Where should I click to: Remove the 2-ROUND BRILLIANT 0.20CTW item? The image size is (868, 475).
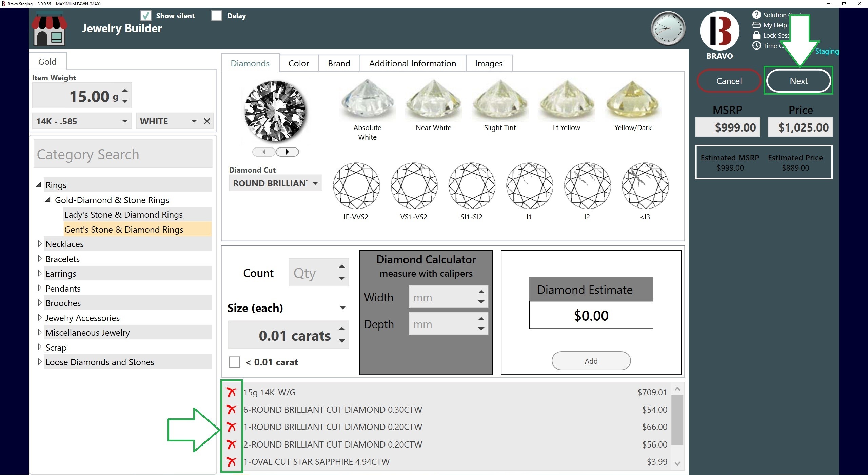point(232,444)
